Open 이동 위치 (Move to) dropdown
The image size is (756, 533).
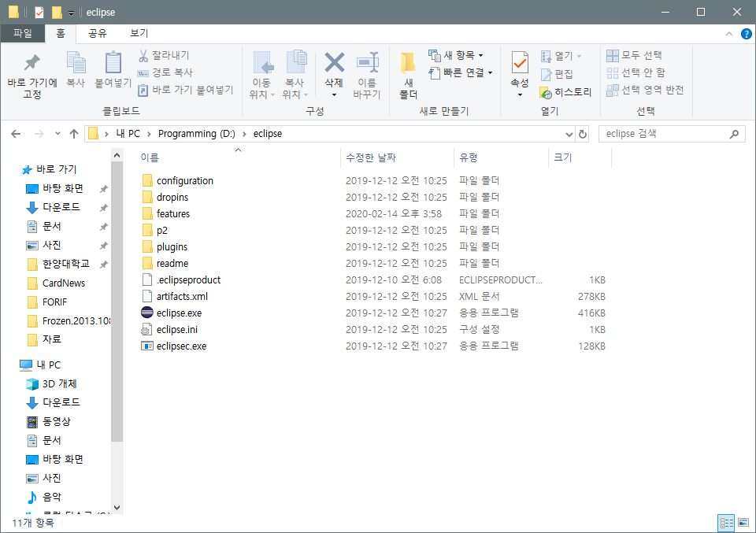262,76
